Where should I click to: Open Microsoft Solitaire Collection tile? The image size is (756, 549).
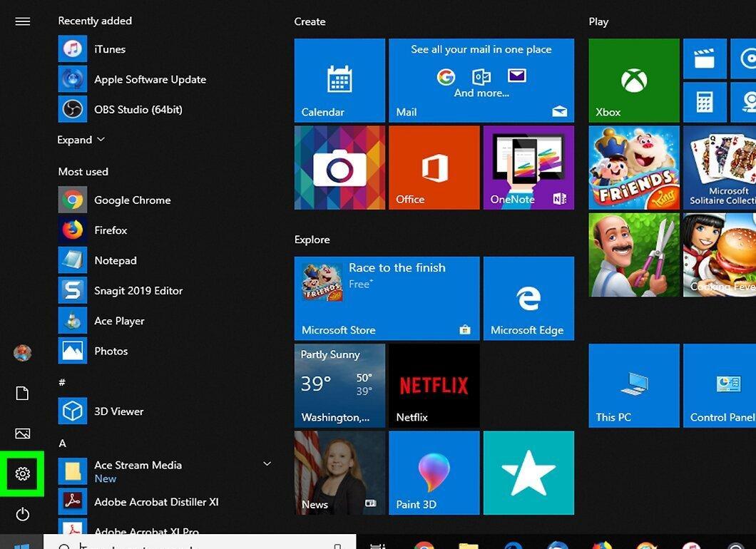720,168
